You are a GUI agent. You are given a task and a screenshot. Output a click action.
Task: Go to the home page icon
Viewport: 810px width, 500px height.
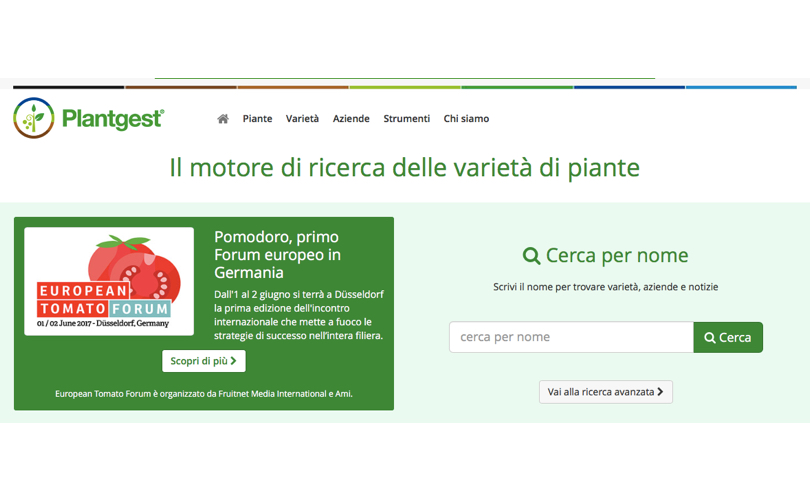(223, 119)
